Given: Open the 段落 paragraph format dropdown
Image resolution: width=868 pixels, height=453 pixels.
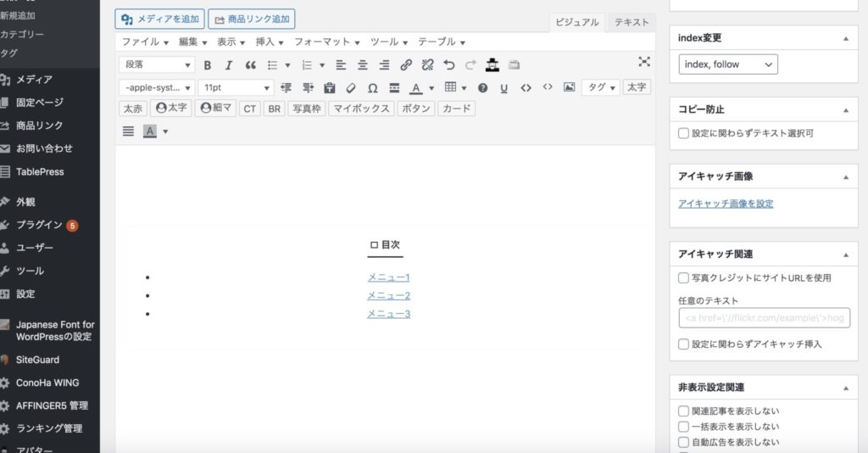Looking at the screenshot, I should pos(159,65).
